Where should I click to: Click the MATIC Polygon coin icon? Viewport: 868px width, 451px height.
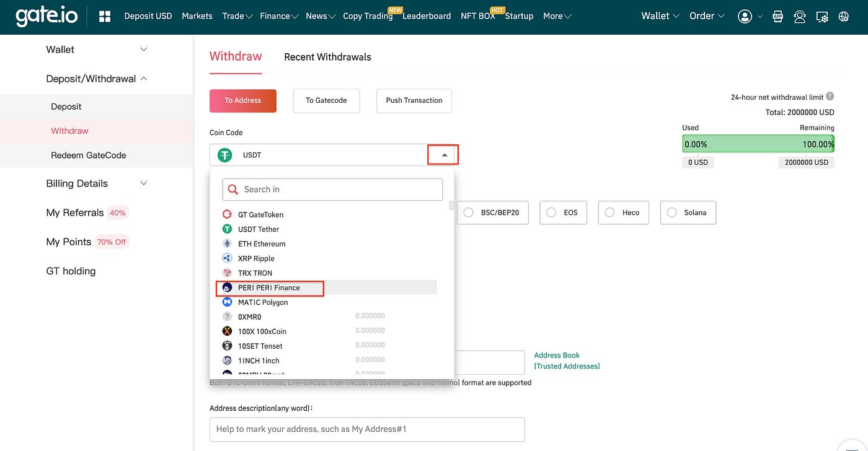[x=227, y=302]
